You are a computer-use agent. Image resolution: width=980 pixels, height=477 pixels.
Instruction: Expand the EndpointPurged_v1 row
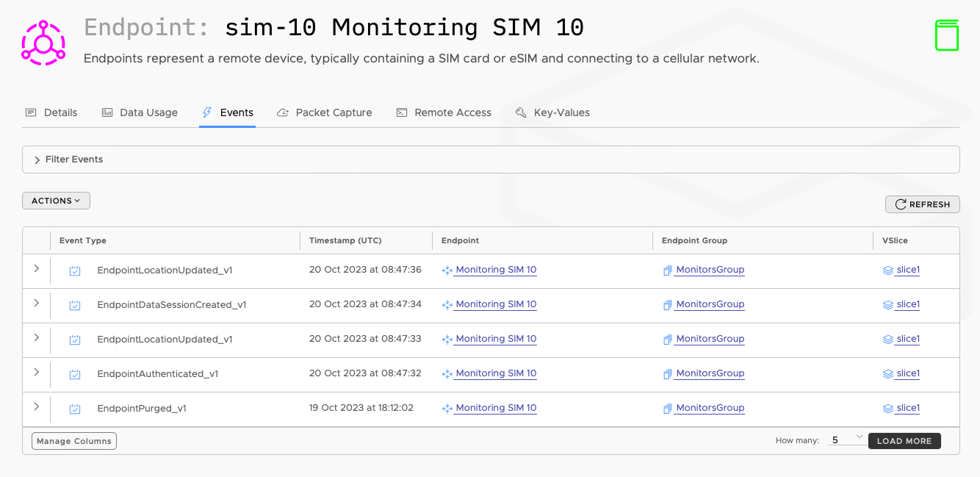click(36, 407)
